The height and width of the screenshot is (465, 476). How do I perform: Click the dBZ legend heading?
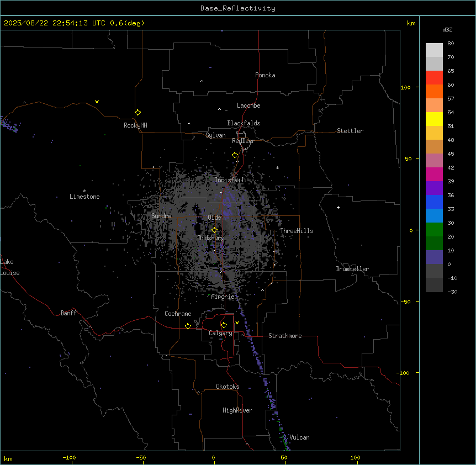coord(447,29)
